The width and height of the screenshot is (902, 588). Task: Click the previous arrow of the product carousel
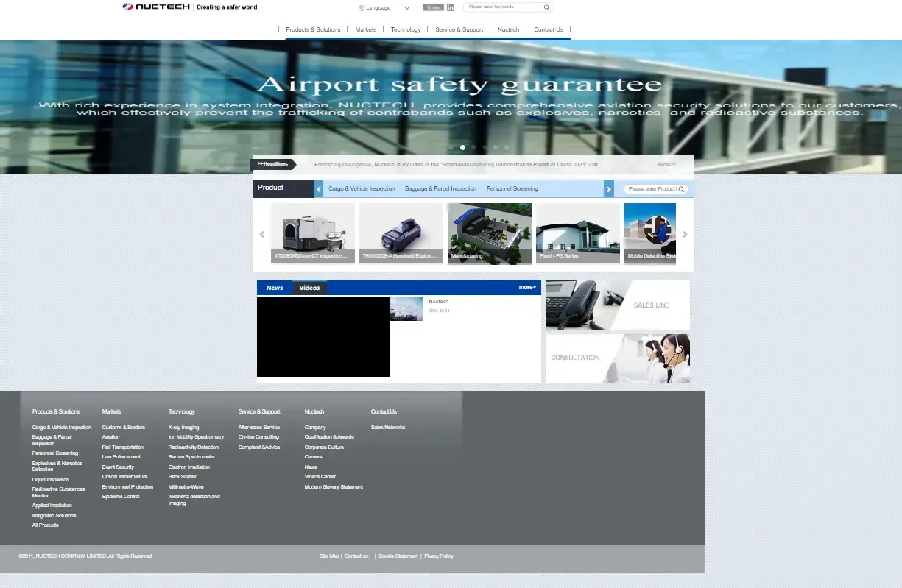pos(261,235)
